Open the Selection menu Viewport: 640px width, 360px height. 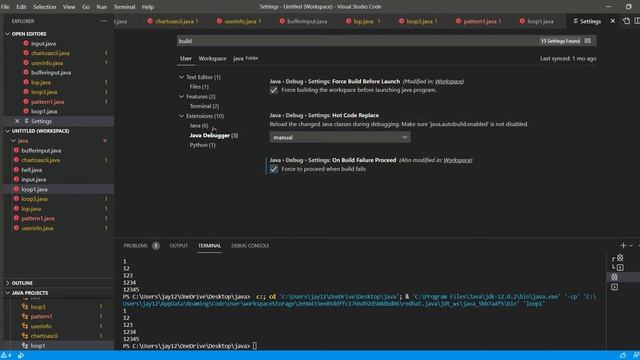point(44,7)
